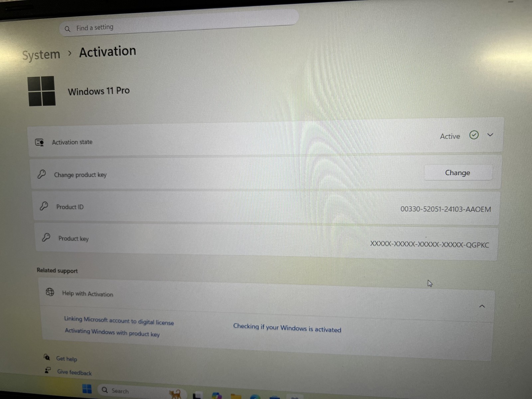This screenshot has height=399, width=532.
Task: Click the Change product key button
Action: pos(458,173)
